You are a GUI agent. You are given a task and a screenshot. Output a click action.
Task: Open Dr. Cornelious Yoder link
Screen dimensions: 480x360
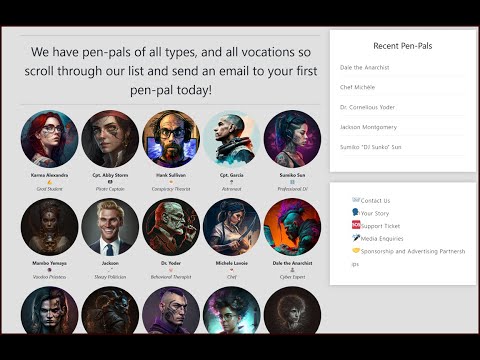click(367, 107)
